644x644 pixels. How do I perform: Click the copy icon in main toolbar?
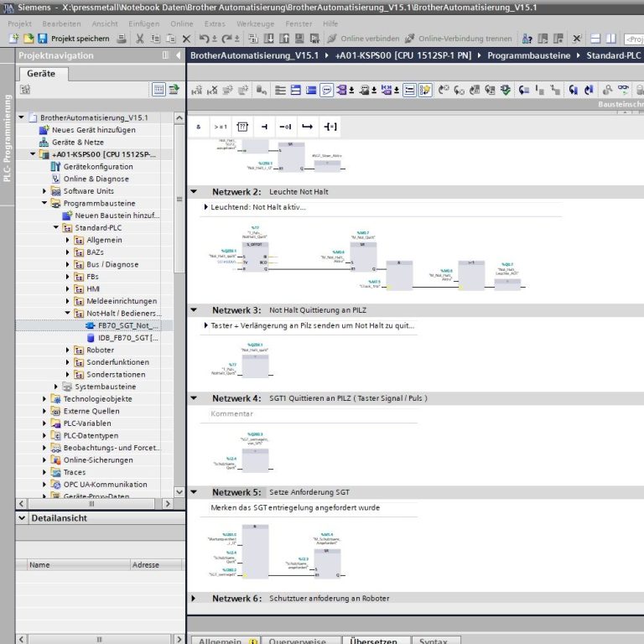[x=155, y=39]
